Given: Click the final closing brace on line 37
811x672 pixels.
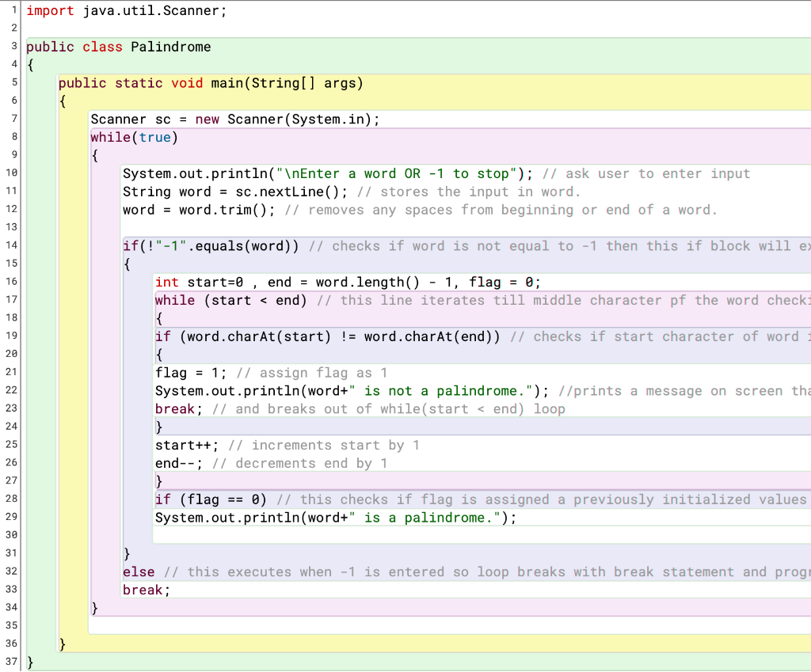Looking at the screenshot, I should point(29,661).
